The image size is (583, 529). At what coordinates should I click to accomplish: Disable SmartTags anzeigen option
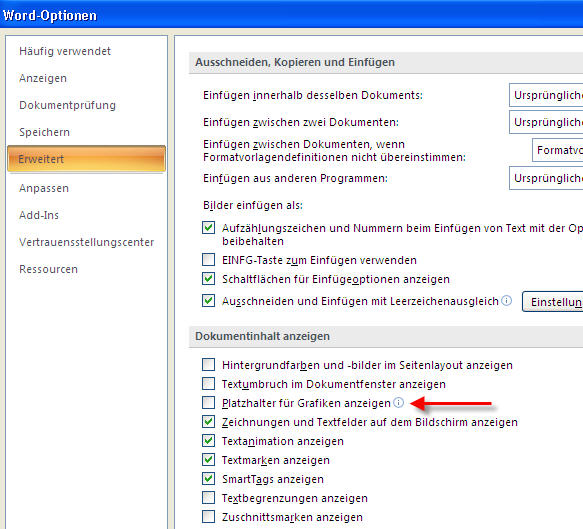coord(208,479)
